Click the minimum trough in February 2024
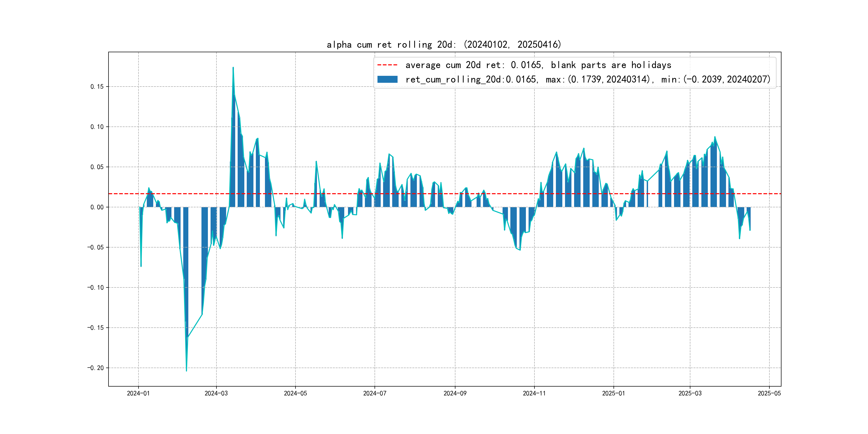This screenshot has height=434, width=868. [186, 370]
